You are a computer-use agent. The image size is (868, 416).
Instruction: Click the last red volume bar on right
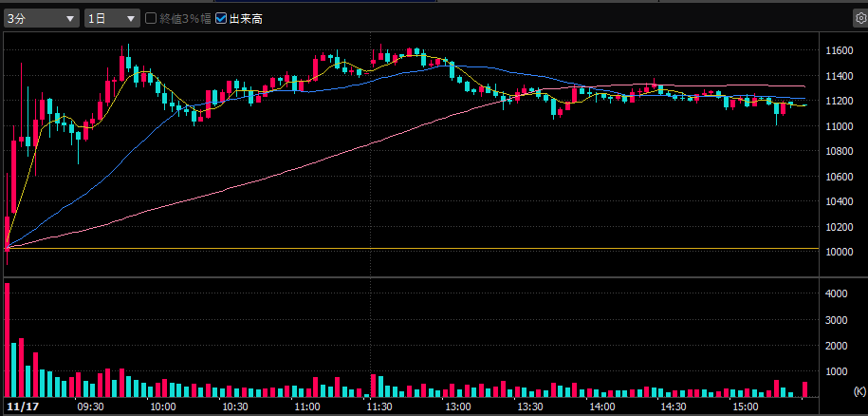[x=805, y=388]
